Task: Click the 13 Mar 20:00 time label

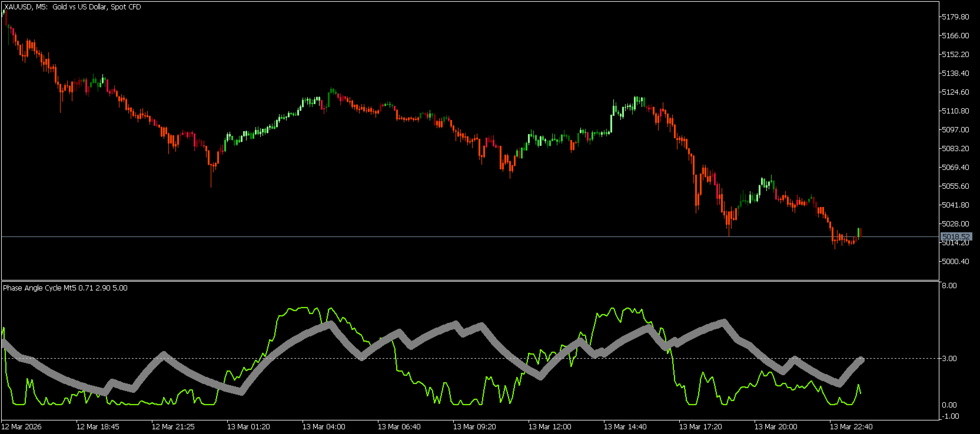Action: point(776,427)
